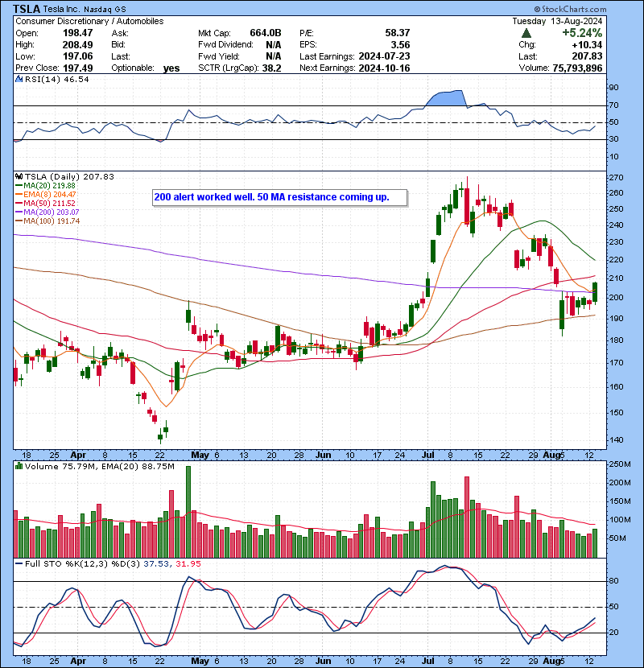
Task: Click the red MA(50) legend entry
Action: [x=50, y=203]
